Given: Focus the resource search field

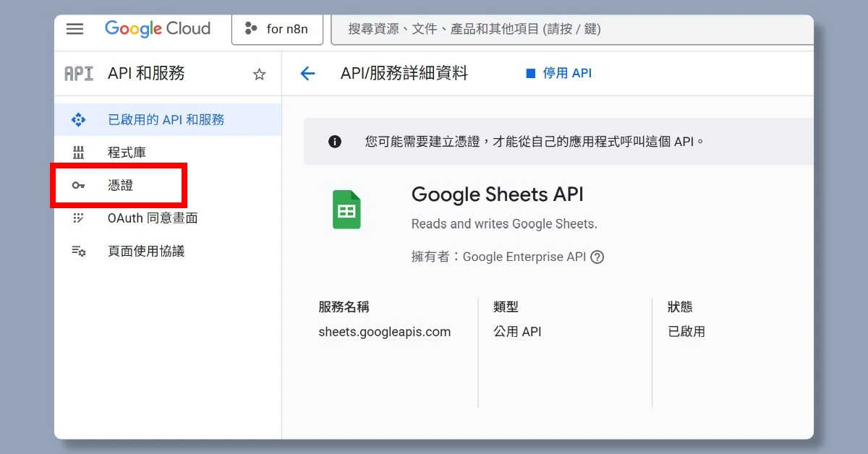Looking at the screenshot, I should [x=572, y=30].
